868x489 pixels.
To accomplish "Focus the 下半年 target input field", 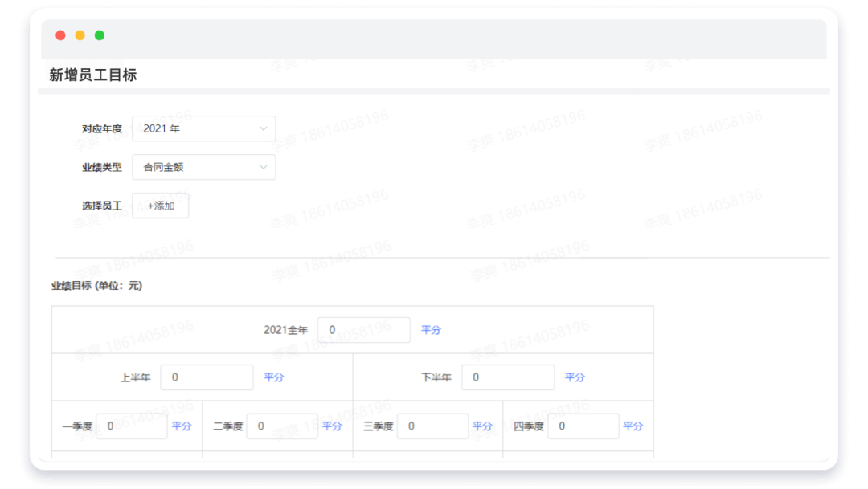I will point(508,377).
